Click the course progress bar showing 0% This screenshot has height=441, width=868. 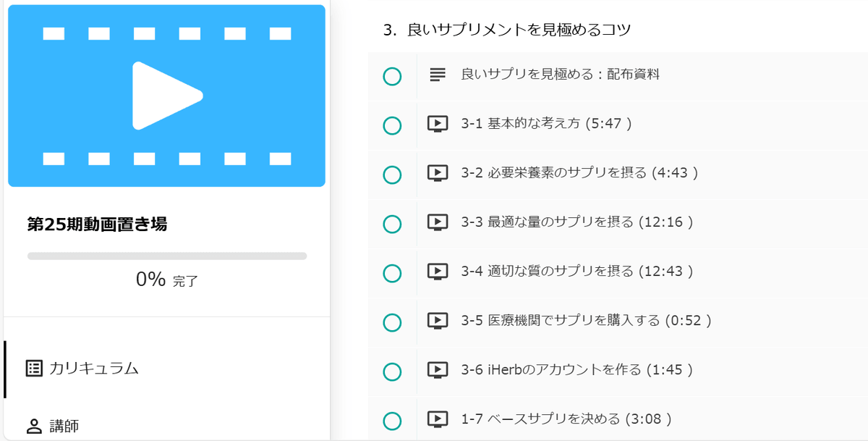click(x=167, y=256)
